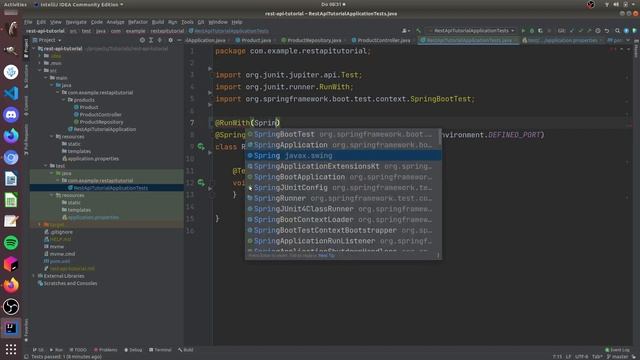The image size is (640, 360).
Task: Click the Rollback undo arrow icon
Action: tap(607, 31)
